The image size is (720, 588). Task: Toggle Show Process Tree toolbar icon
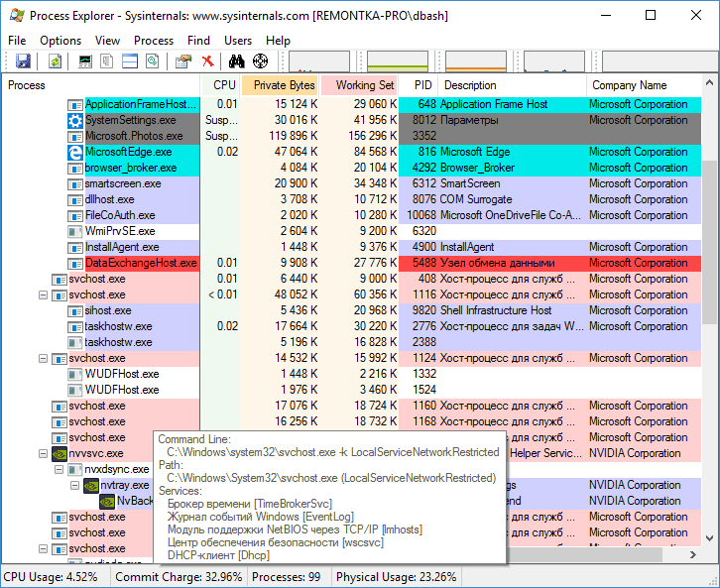pos(107,61)
